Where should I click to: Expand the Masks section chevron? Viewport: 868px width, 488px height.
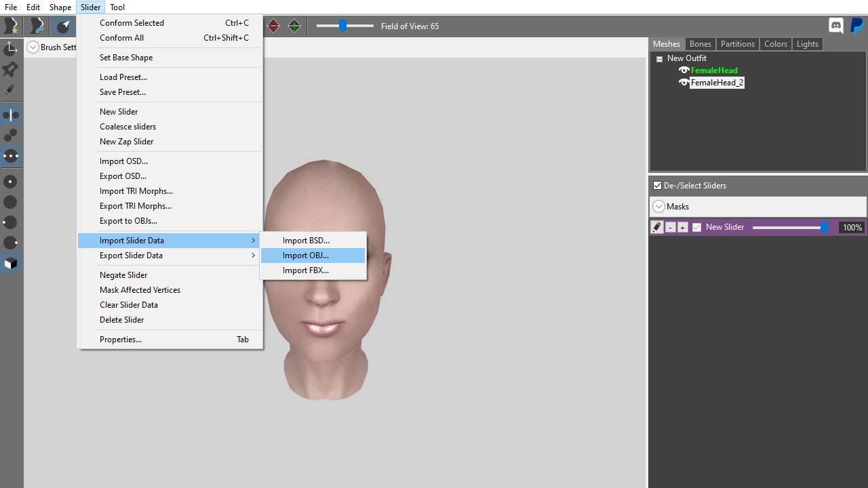(658, 207)
